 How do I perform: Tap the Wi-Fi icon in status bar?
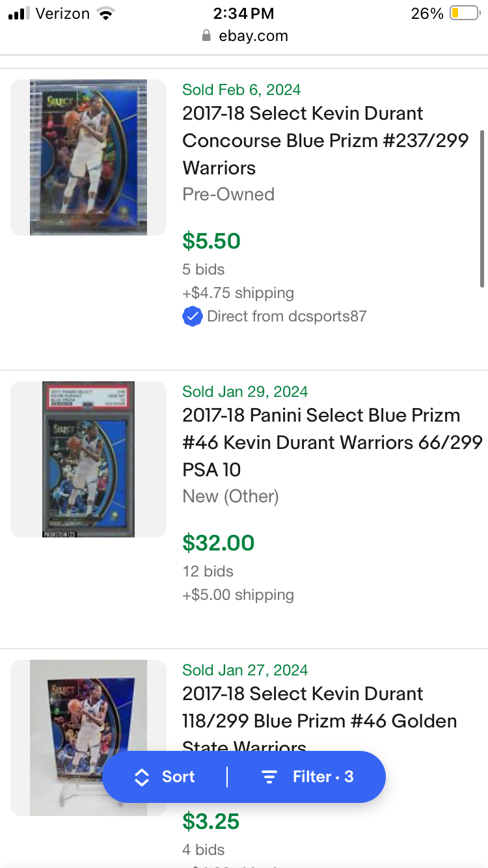coord(105,13)
